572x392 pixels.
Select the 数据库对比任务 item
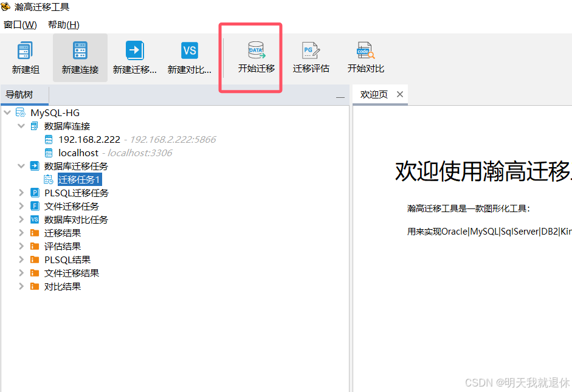click(76, 220)
